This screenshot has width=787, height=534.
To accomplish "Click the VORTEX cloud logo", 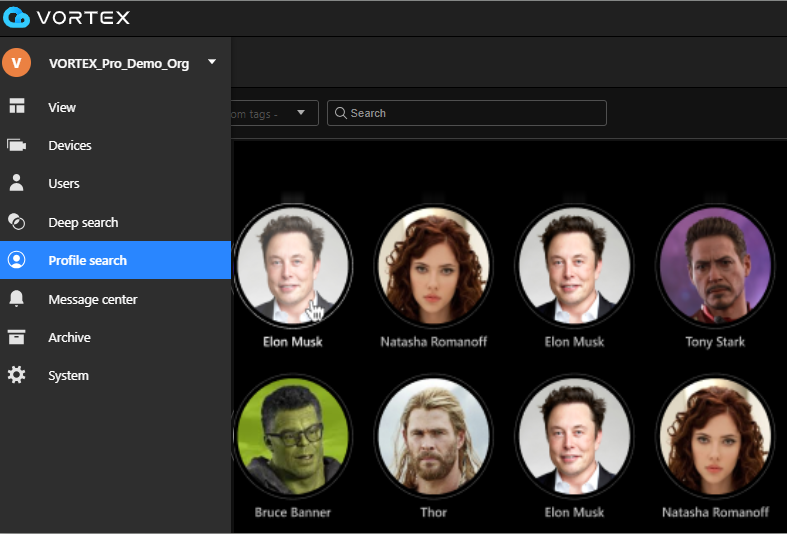I will tap(17, 17).
